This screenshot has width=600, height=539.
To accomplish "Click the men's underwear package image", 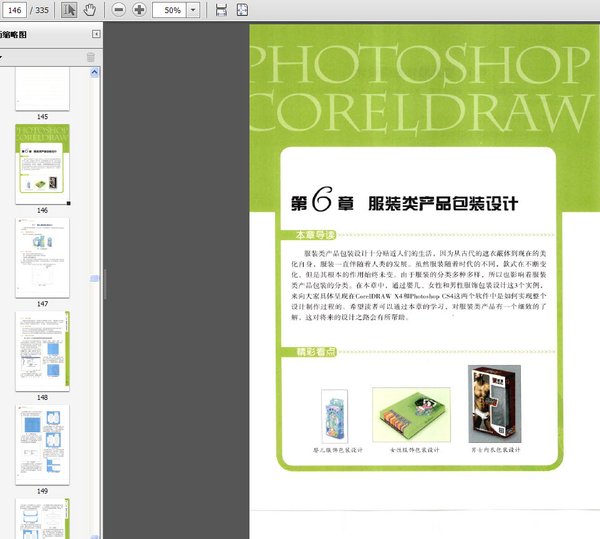I will 494,403.
